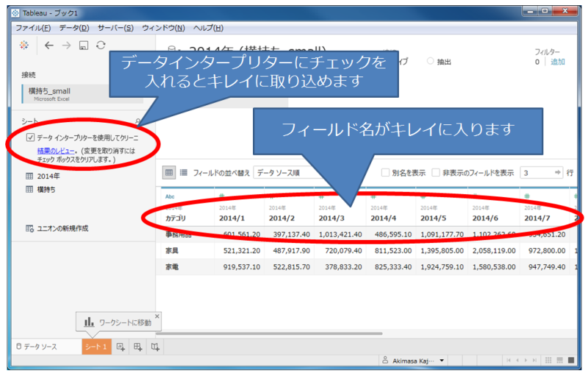This screenshot has width=588, height=376.
Task: Select the 2014/4 column header
Action: click(383, 218)
